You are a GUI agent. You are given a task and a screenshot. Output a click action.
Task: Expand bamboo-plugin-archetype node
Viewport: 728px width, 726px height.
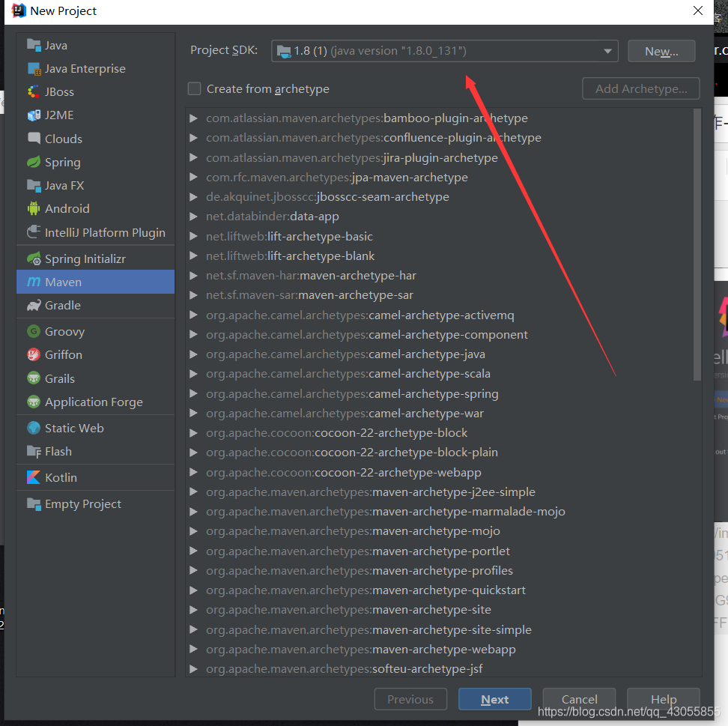point(193,118)
